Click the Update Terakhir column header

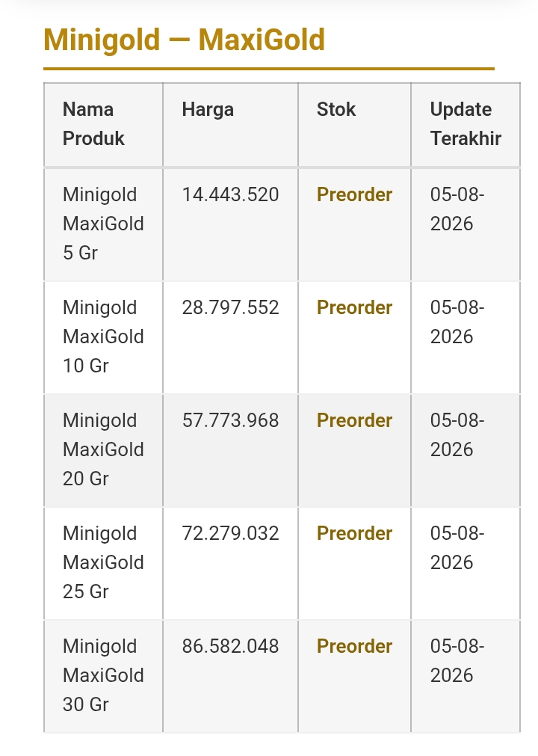pos(466,124)
